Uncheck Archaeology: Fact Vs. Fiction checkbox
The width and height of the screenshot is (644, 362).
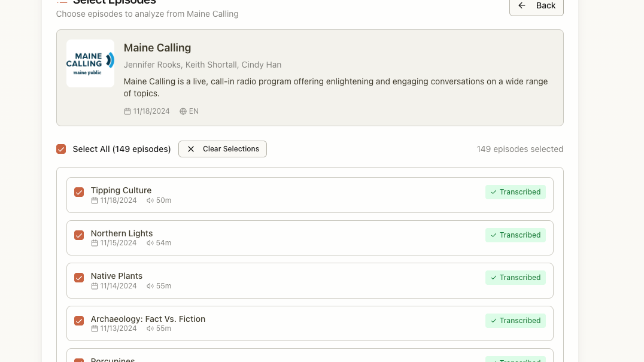[79, 321]
